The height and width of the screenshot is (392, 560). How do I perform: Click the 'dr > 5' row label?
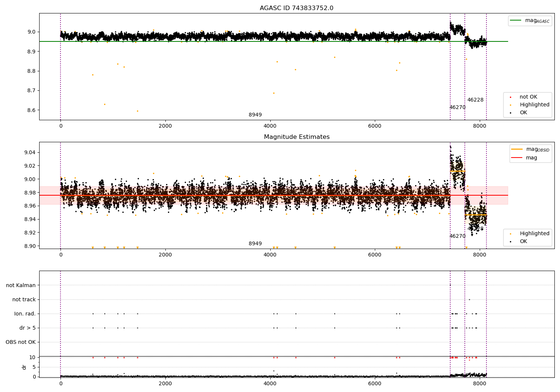pyautogui.click(x=28, y=328)
